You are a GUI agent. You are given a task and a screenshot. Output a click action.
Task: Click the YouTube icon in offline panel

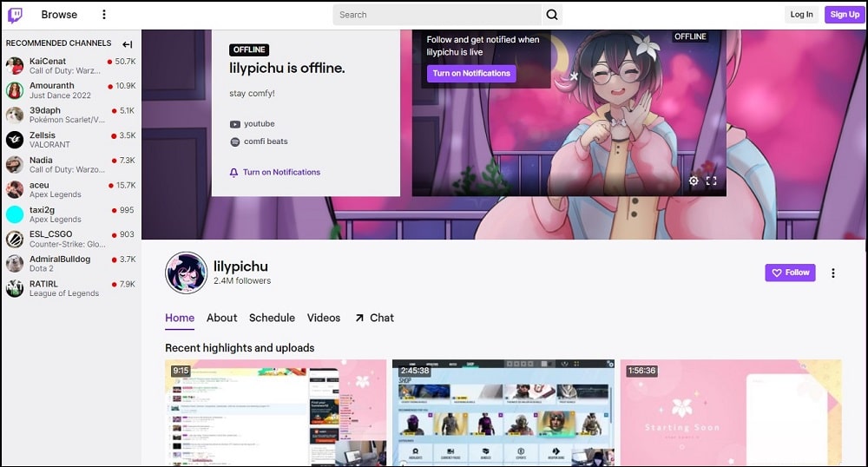[x=234, y=124]
